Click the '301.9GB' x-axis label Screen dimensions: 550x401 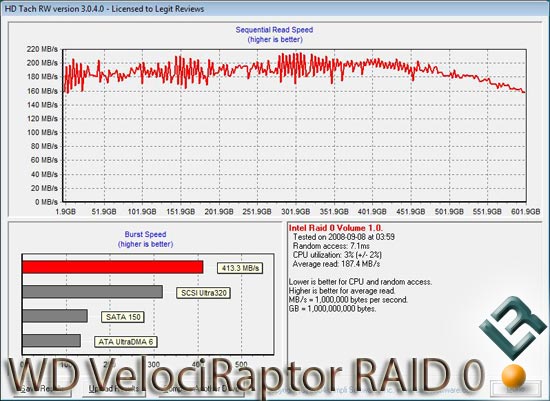(x=296, y=212)
